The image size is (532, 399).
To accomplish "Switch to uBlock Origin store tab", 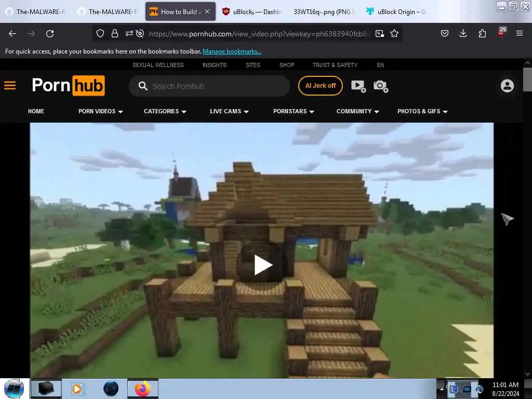I will [396, 11].
